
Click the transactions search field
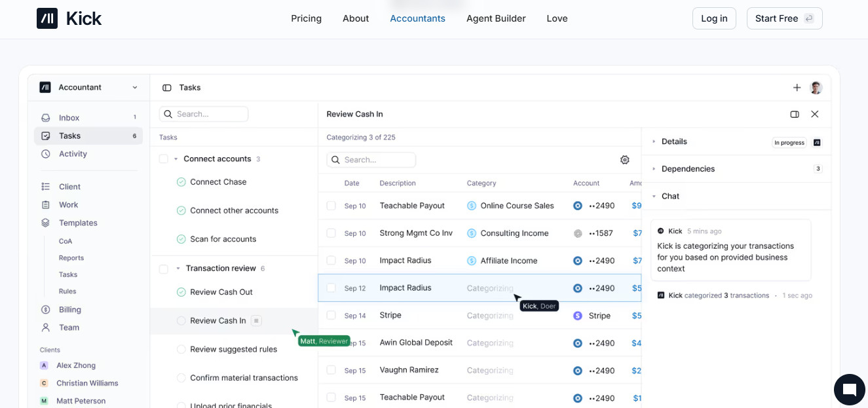371,160
